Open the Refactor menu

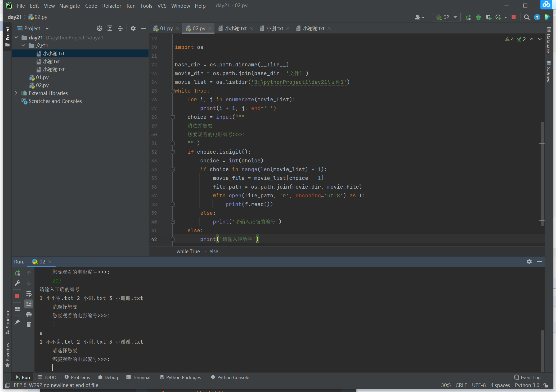click(x=111, y=6)
